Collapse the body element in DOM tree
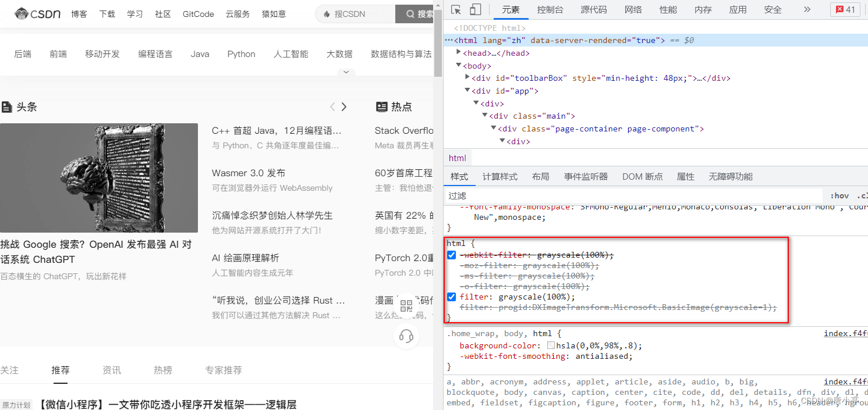This screenshot has width=868, height=410. [x=459, y=65]
